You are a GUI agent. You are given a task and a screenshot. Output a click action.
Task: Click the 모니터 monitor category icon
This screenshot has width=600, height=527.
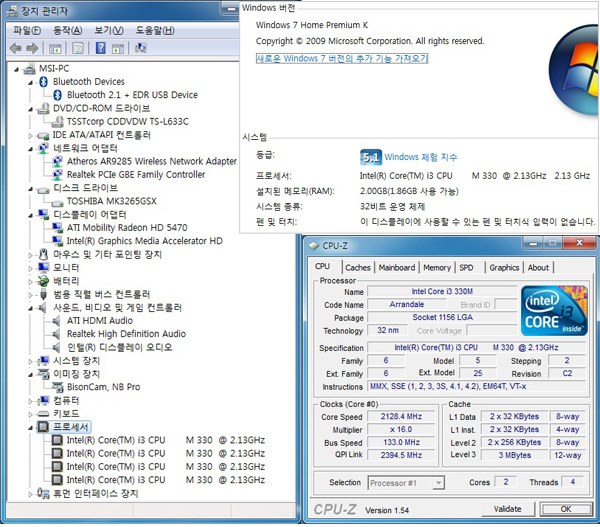(43, 268)
